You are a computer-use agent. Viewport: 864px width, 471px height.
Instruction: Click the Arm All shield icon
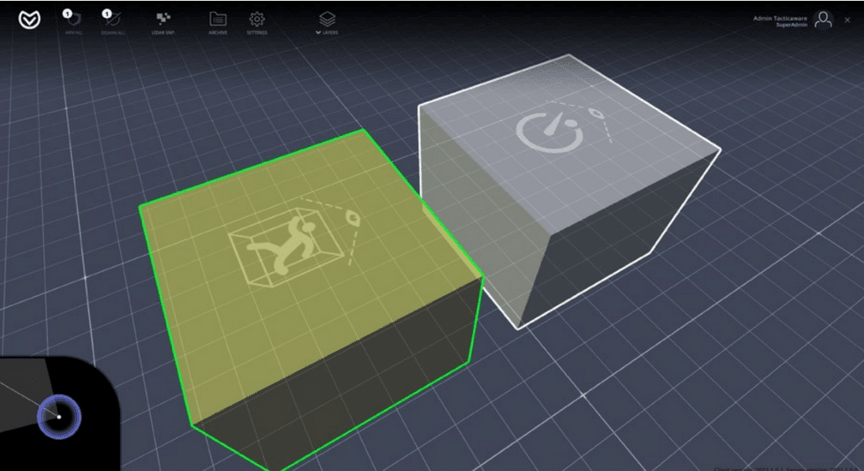point(73,21)
